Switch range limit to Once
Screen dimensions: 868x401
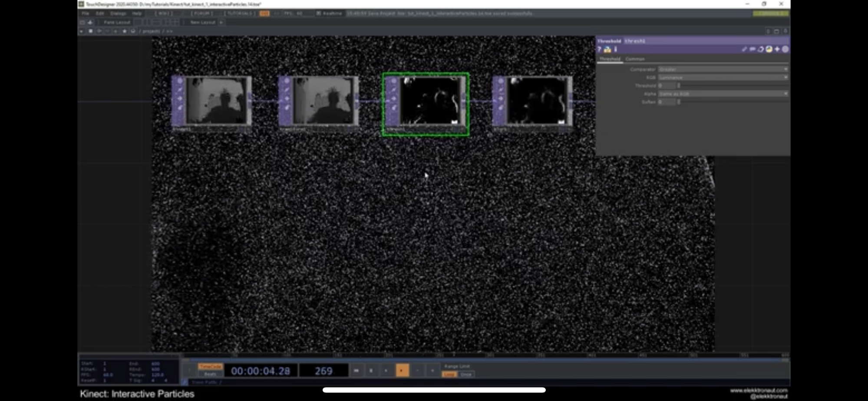pyautogui.click(x=466, y=374)
